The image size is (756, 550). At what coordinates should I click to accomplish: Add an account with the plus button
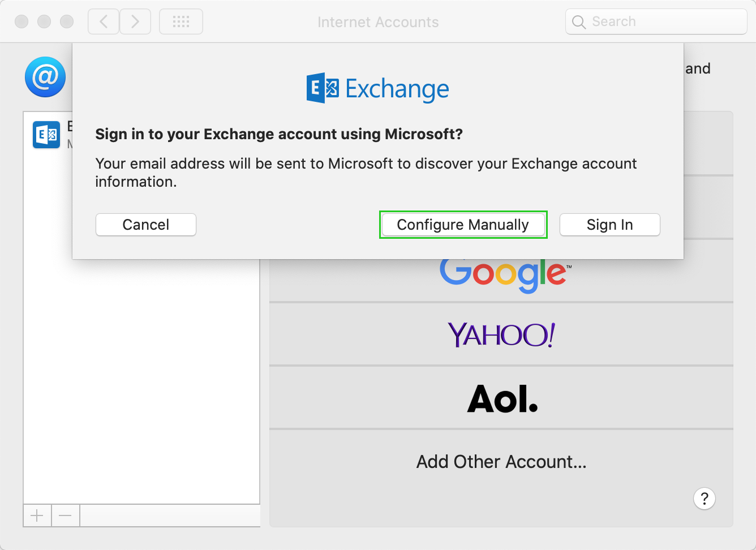click(x=37, y=515)
